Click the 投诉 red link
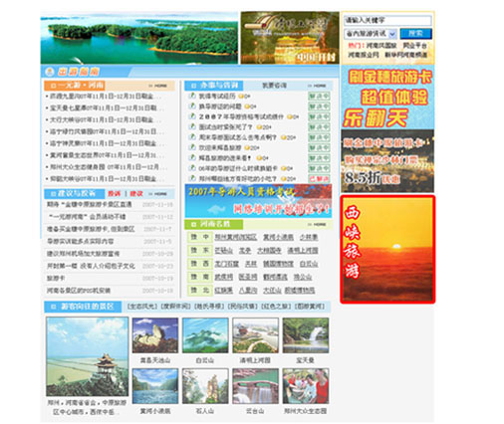504x424 pixels. click(114, 194)
